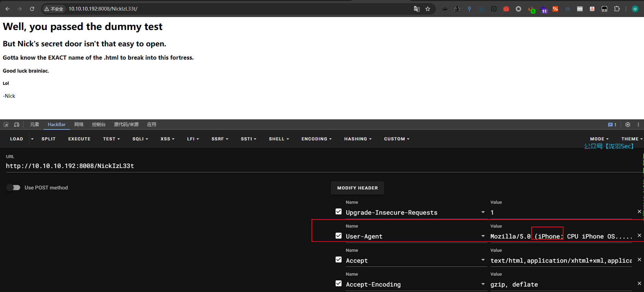The image size is (644, 292).
Task: Expand the SQLI dropdown menu
Action: tap(140, 139)
